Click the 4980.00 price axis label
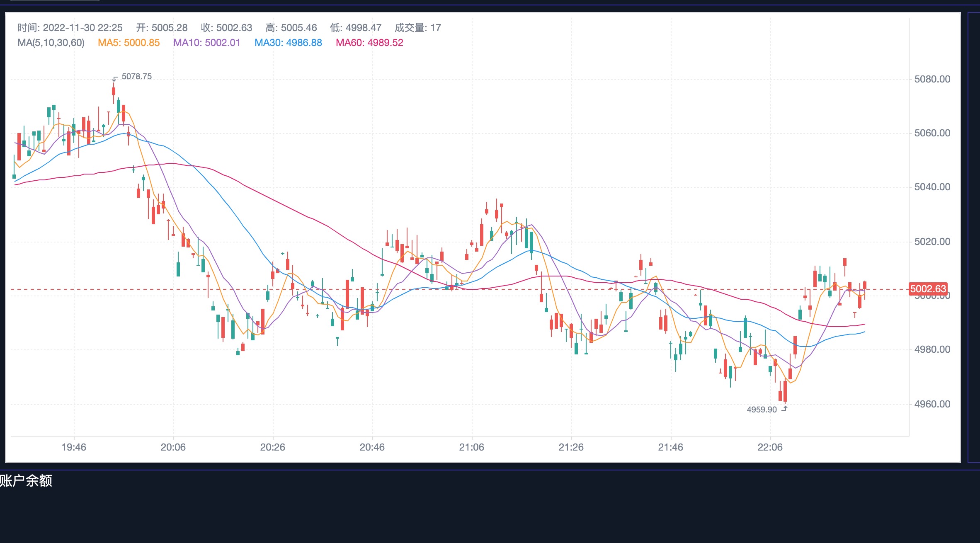980x543 pixels. pos(932,349)
